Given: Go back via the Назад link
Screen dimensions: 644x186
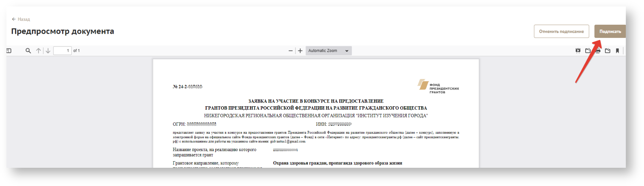Looking at the screenshot, I should [x=21, y=19].
